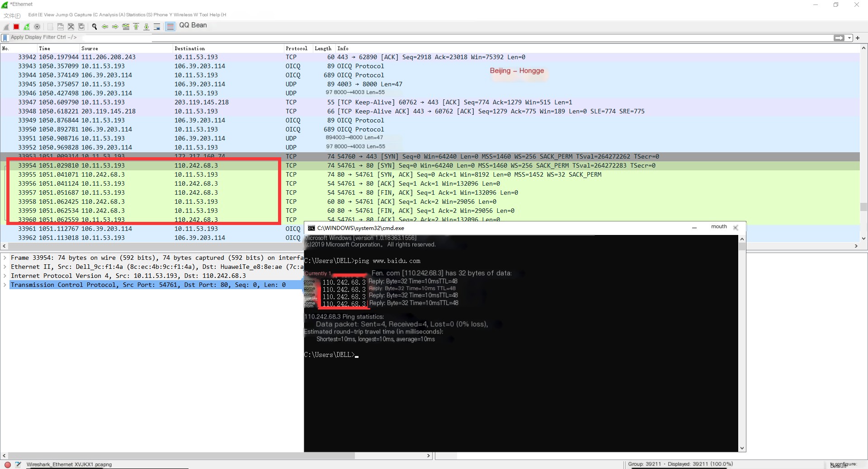Reload the capture file icon
The width and height of the screenshot is (868, 469).
tap(81, 27)
